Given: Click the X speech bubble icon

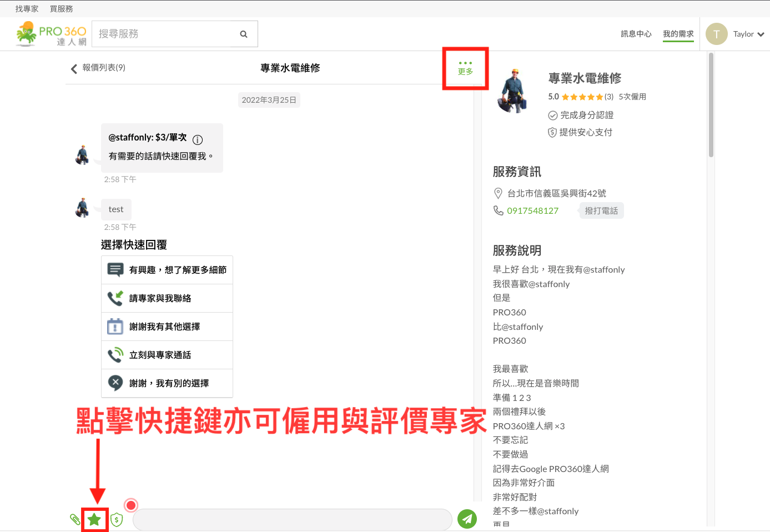Looking at the screenshot, I should (x=115, y=383).
